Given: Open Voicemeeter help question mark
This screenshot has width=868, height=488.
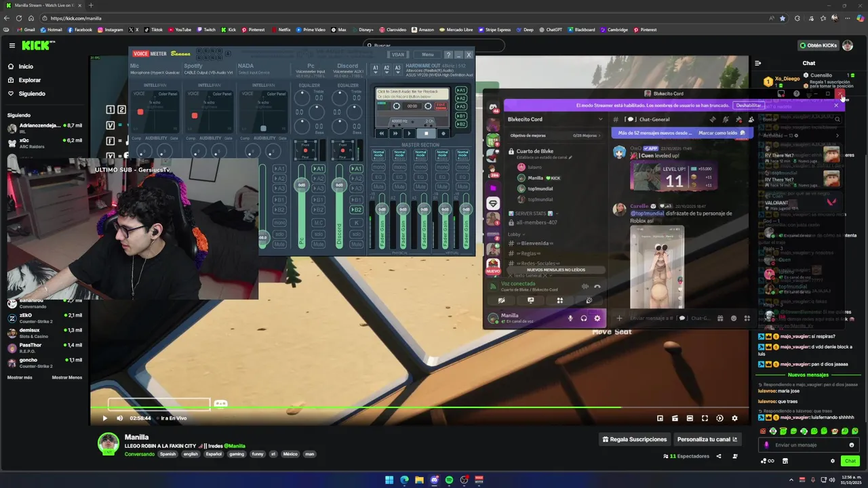Looking at the screenshot, I should coord(448,55).
